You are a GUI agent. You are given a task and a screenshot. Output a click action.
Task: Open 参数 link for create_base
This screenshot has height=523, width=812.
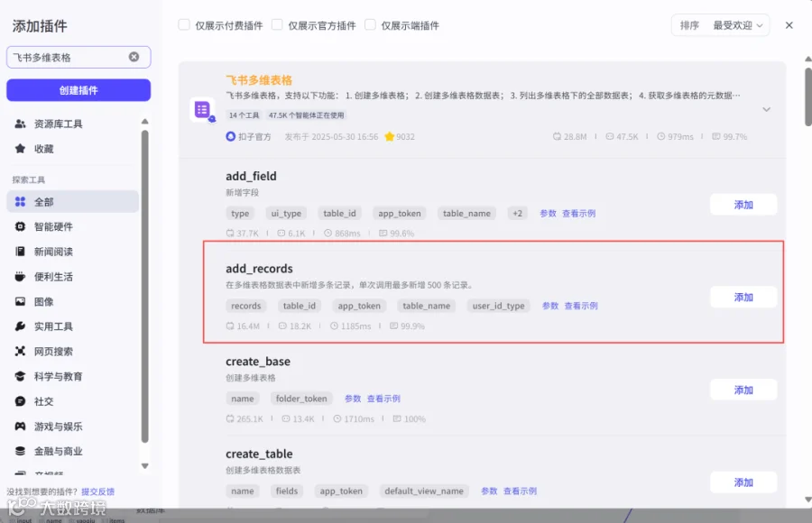pos(353,399)
